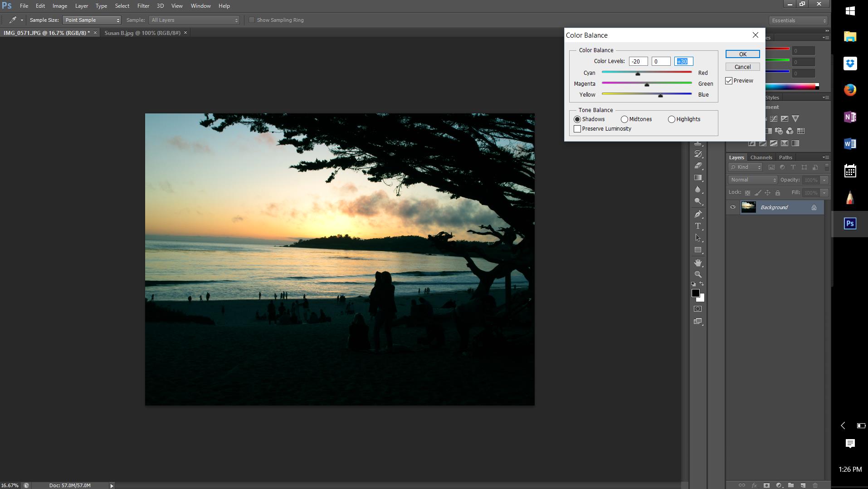Viewport: 868px width, 489px height.
Task: Add a Threshold adjustment
Action: 774,143
